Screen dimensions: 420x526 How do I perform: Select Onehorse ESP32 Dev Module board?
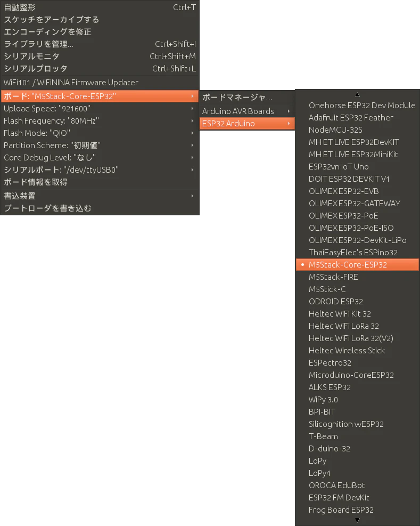(357, 106)
